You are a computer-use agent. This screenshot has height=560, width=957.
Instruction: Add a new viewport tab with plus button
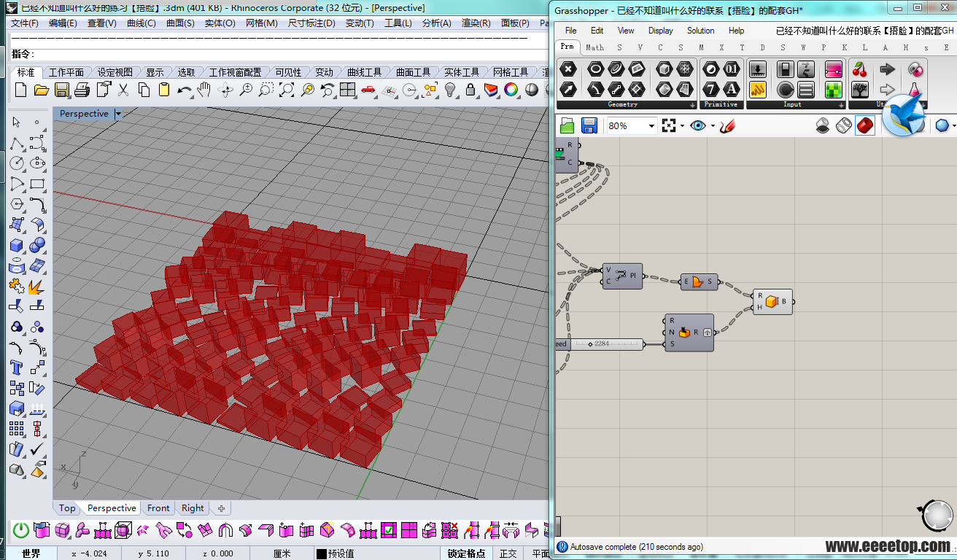coord(221,508)
